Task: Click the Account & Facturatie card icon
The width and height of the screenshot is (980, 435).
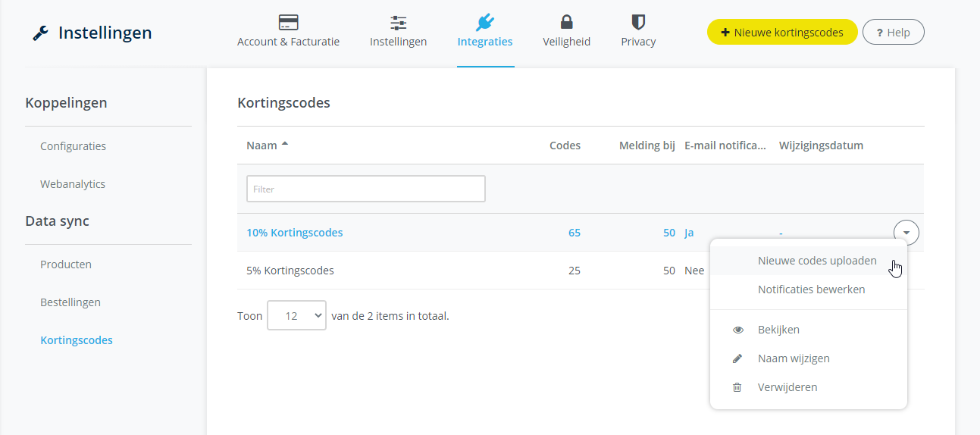Action: click(x=288, y=22)
